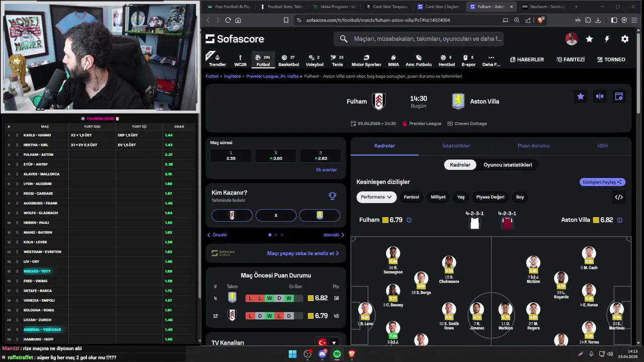This screenshot has width=644, height=362.
Task: Select the Milliyet lineup filter
Action: pyautogui.click(x=438, y=197)
